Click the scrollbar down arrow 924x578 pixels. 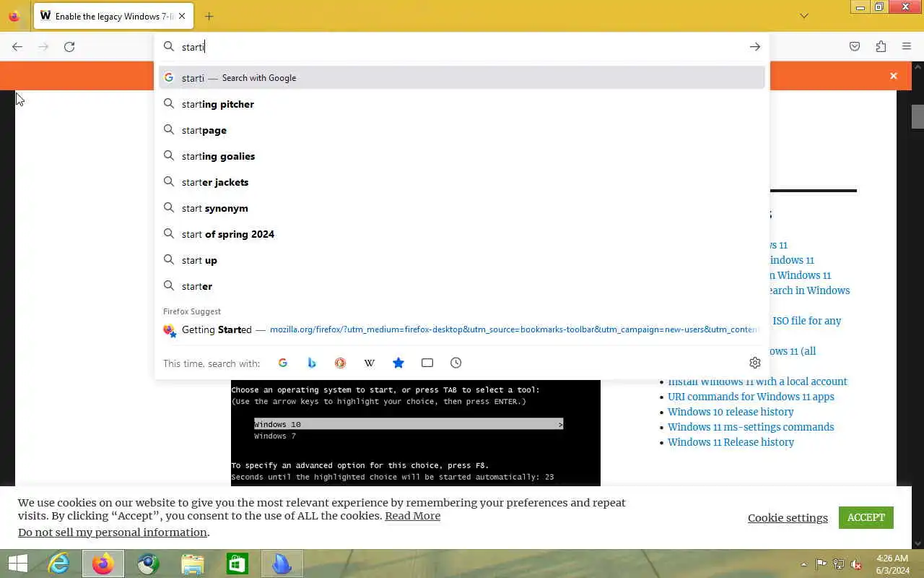click(918, 543)
